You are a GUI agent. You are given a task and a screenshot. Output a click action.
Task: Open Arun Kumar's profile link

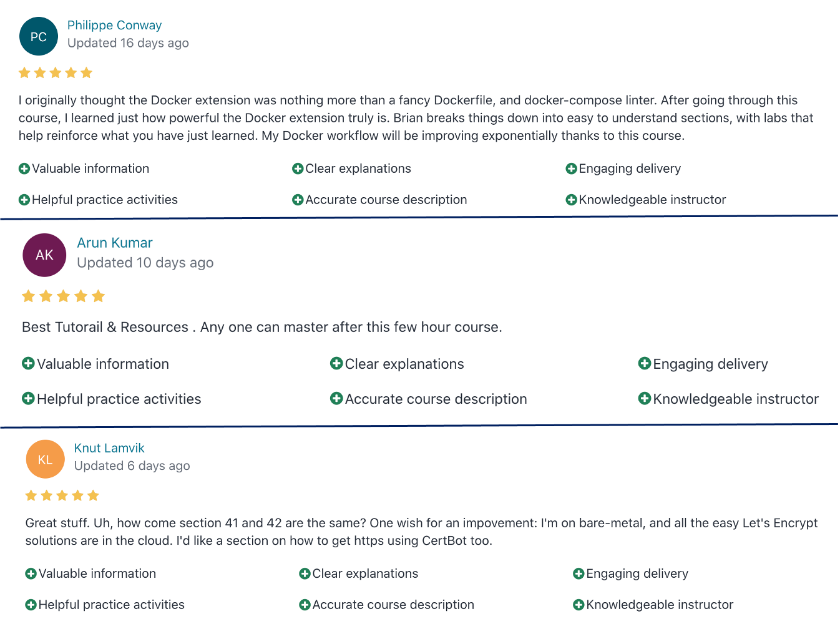click(115, 243)
